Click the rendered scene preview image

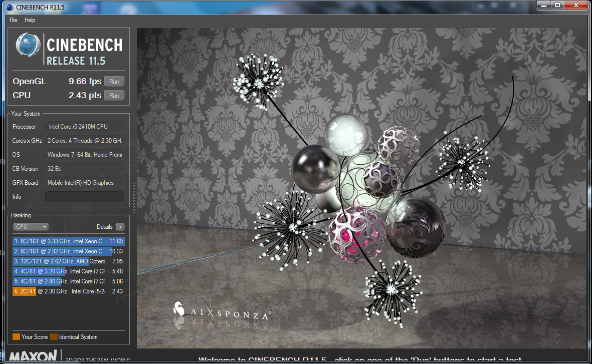pos(361,188)
